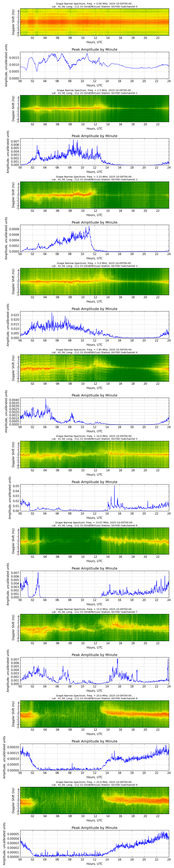Click the 0.0008 amplitude tick label
This screenshot has height=868, width=174.
[x=14, y=229]
